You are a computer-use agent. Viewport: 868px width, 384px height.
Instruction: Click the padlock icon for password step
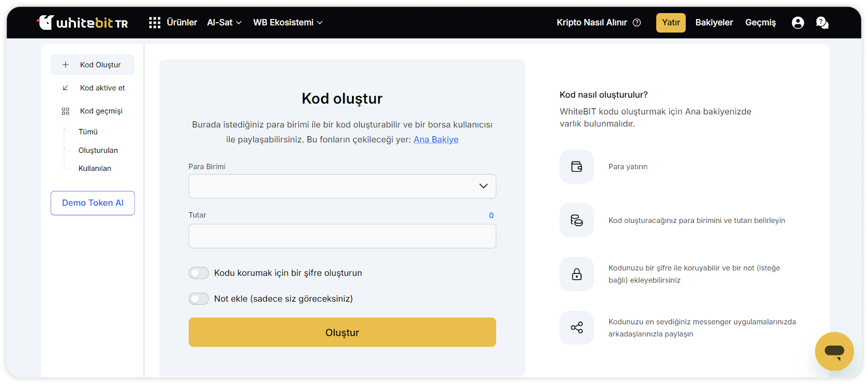(x=577, y=274)
